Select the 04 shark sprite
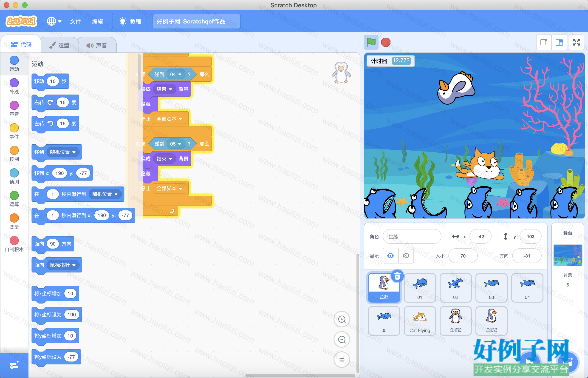The height and width of the screenshot is (378, 588). pyautogui.click(x=527, y=288)
